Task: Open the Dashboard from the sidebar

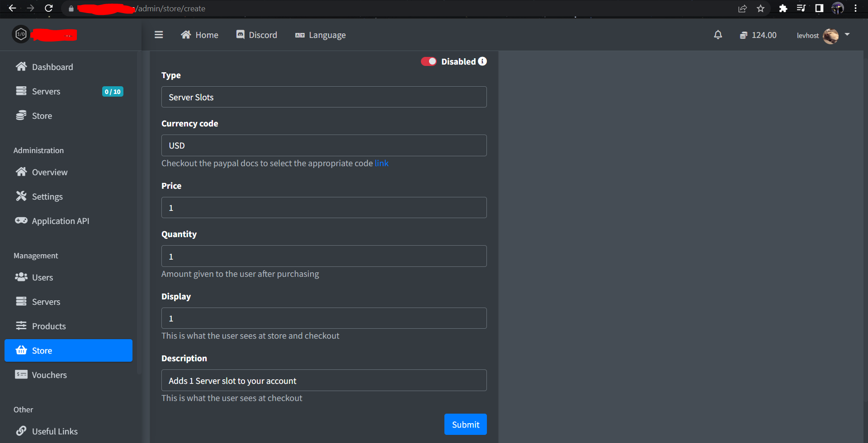Action: [x=52, y=67]
